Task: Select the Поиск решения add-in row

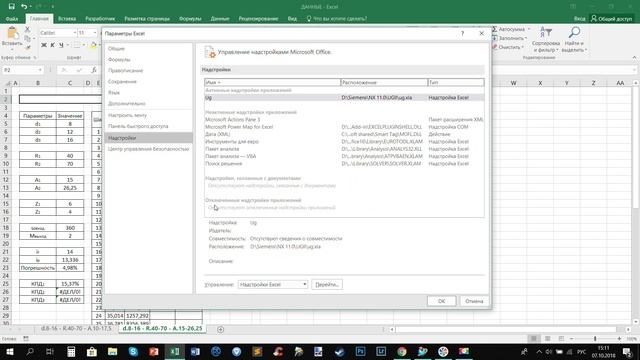Action: click(x=344, y=164)
